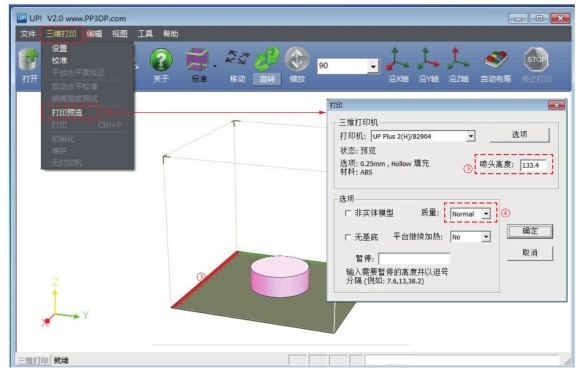Viewport: 588px width, 374px height.
Task: Click the nozzle height 133.4 input field
Action: pyautogui.click(x=533, y=165)
